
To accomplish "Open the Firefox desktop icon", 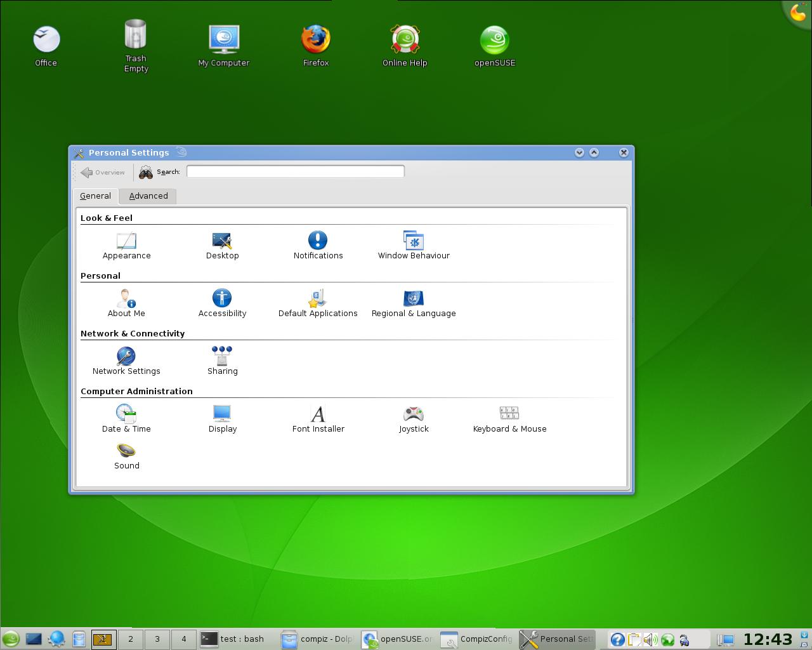I will (315, 46).
